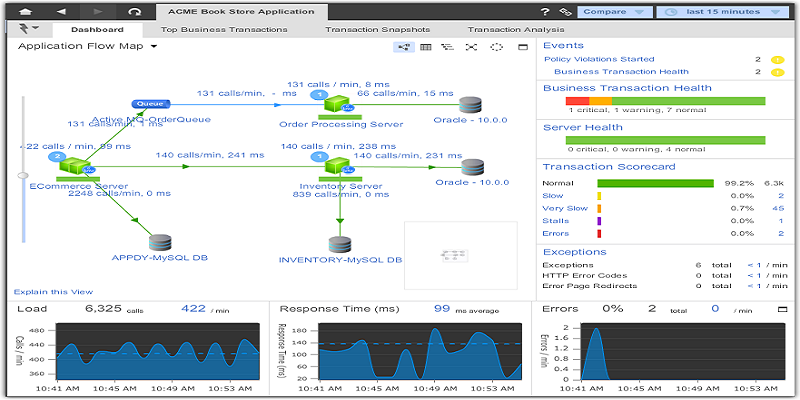The height and width of the screenshot is (400, 800).
Task: Go to the home screen icon
Action: (x=26, y=11)
